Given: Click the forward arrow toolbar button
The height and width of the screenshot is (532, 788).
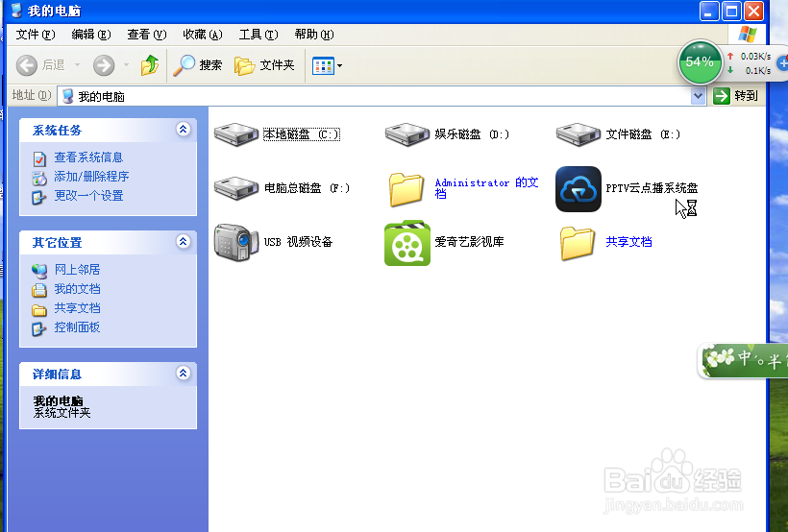Looking at the screenshot, I should [104, 65].
